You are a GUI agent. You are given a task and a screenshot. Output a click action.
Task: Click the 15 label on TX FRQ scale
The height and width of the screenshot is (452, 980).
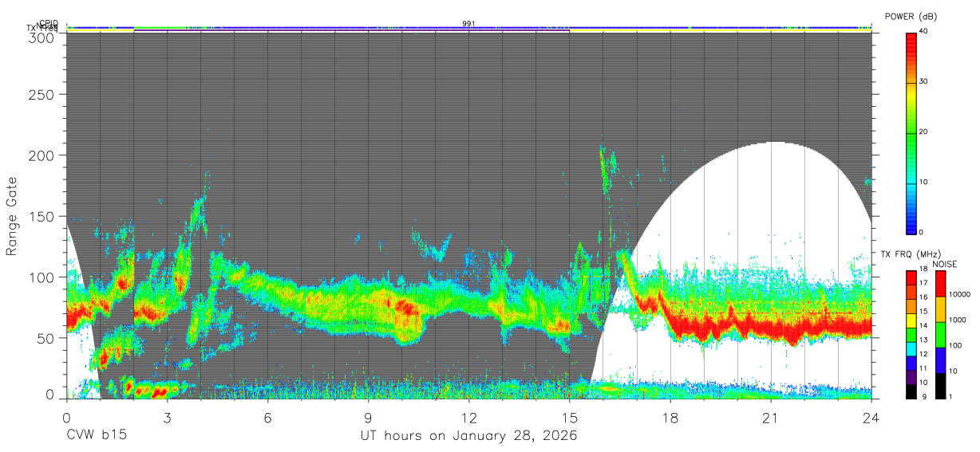pos(924,312)
